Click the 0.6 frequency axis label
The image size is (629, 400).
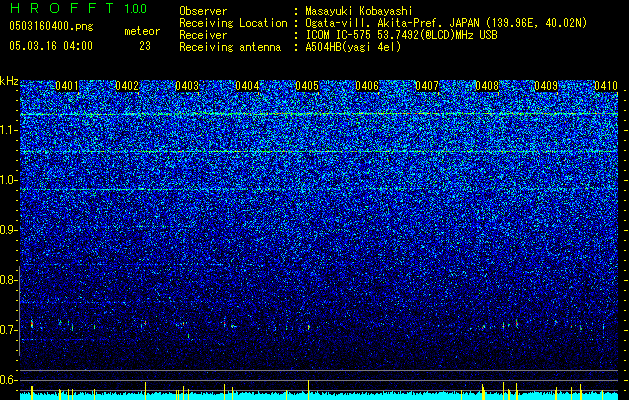9,380
